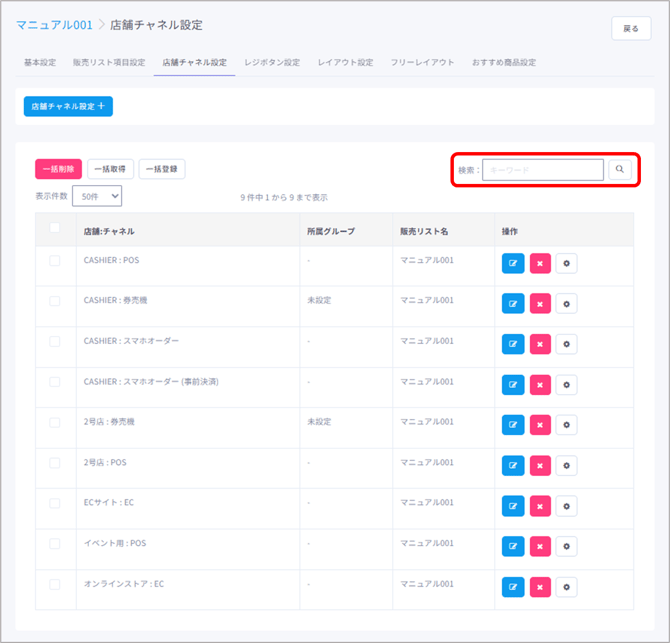Check the CASHIER : POS row checkbox
This screenshot has width=670, height=643.
click(x=55, y=261)
